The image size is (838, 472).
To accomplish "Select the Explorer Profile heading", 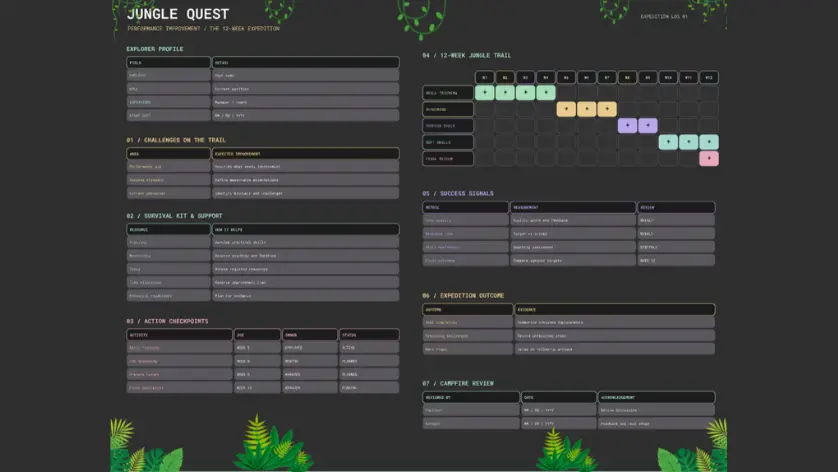I will [154, 49].
